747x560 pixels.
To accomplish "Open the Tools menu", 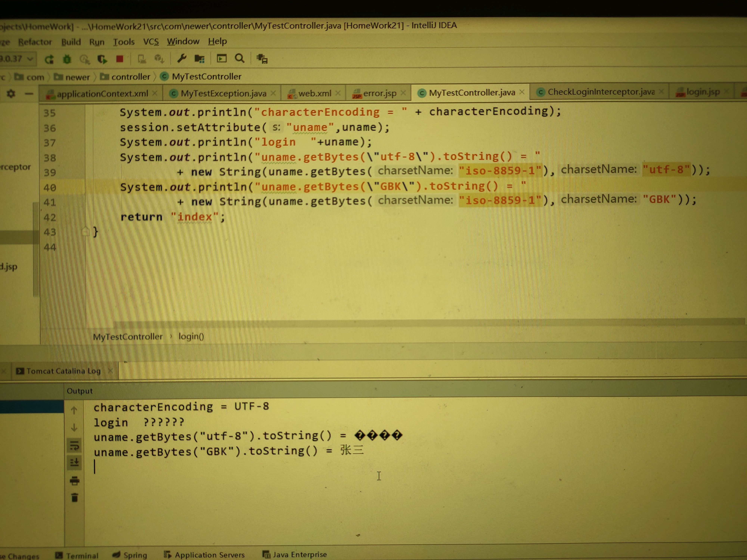I will coord(124,42).
